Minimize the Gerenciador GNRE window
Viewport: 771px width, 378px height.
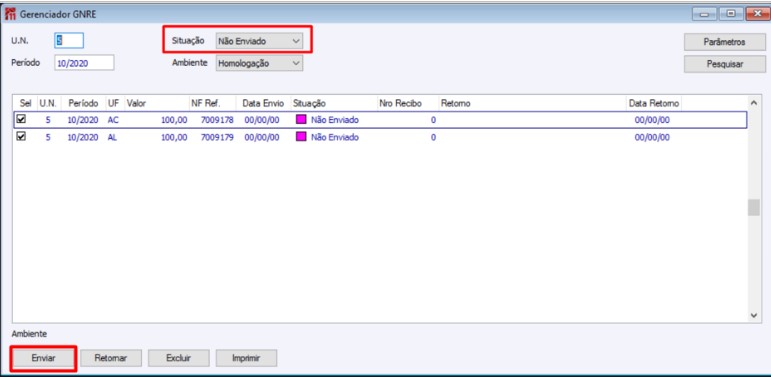pos(705,14)
